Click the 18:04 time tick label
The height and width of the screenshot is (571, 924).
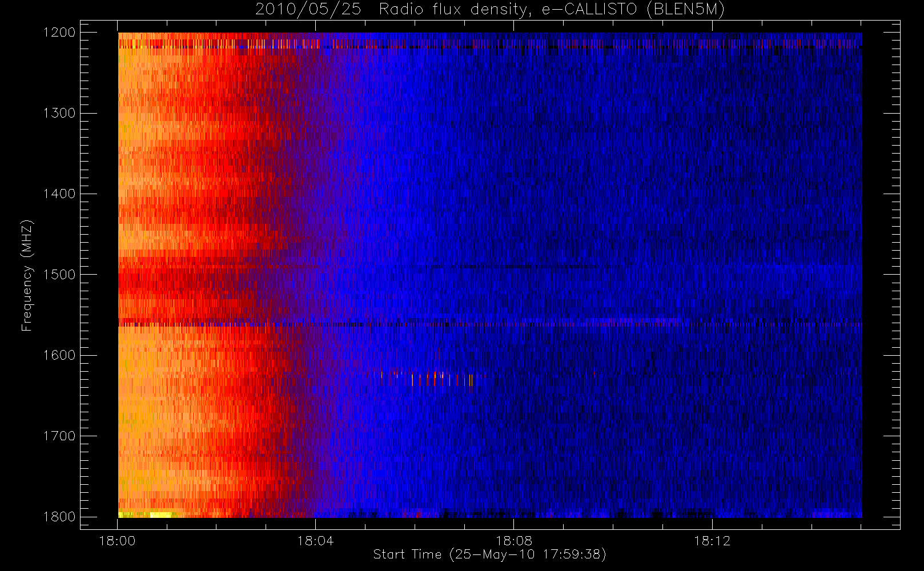(x=315, y=541)
